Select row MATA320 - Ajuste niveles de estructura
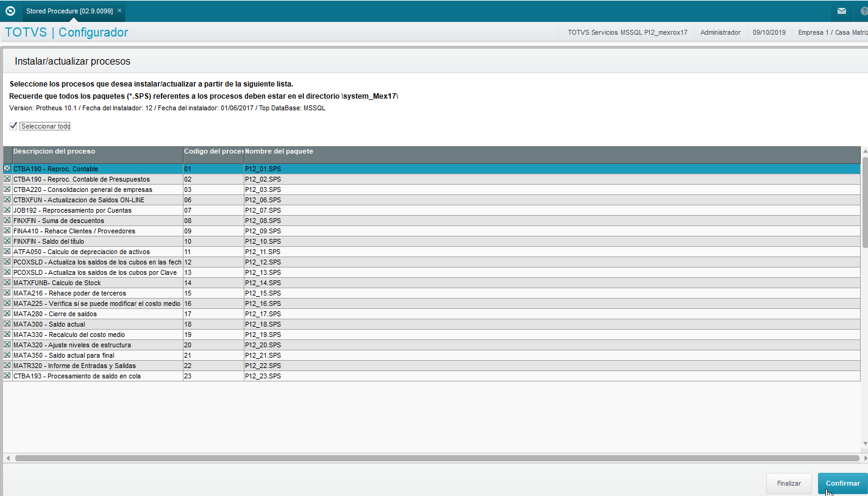The width and height of the screenshot is (868, 496). (x=432, y=345)
